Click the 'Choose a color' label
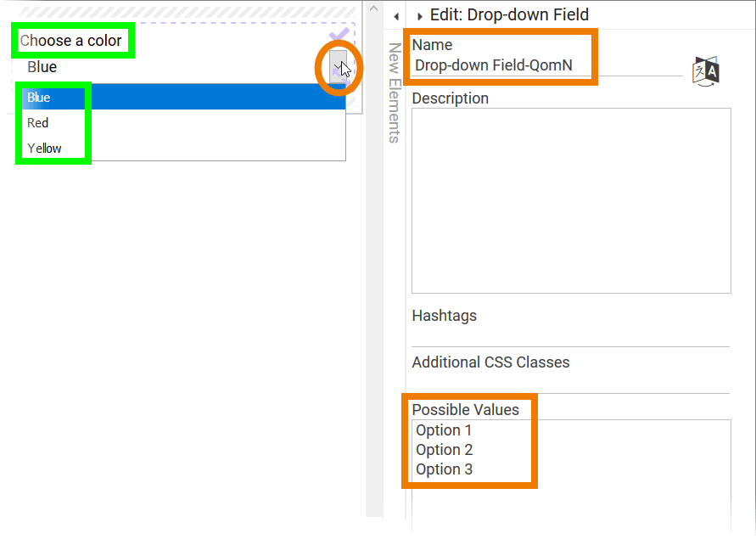 pos(73,40)
